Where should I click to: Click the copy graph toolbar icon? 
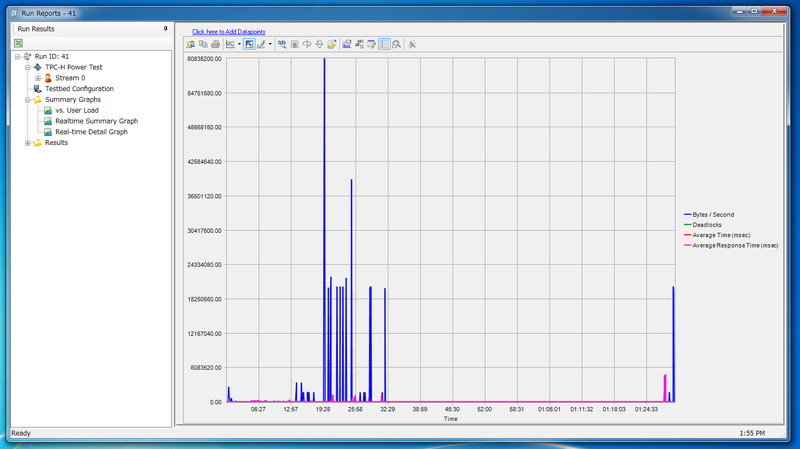click(203, 44)
